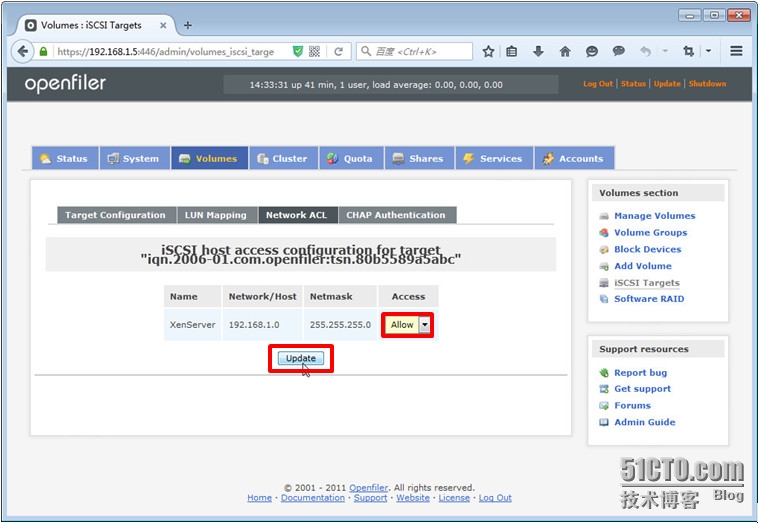Click the XenServer name cell
Image resolution: width=758 pixels, height=523 pixels.
pos(192,325)
